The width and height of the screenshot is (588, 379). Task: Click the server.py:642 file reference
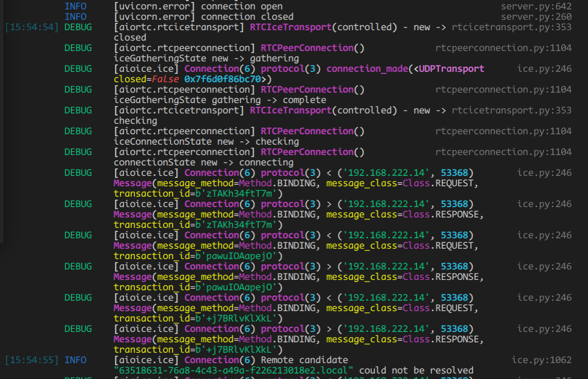536,6
